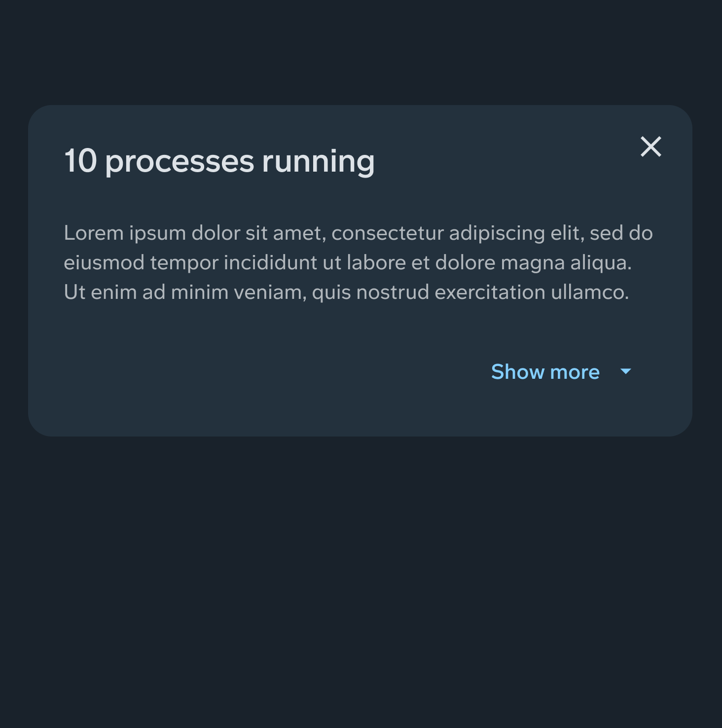Click the empty area below the dialog
The width and height of the screenshot is (722, 728).
click(360, 567)
